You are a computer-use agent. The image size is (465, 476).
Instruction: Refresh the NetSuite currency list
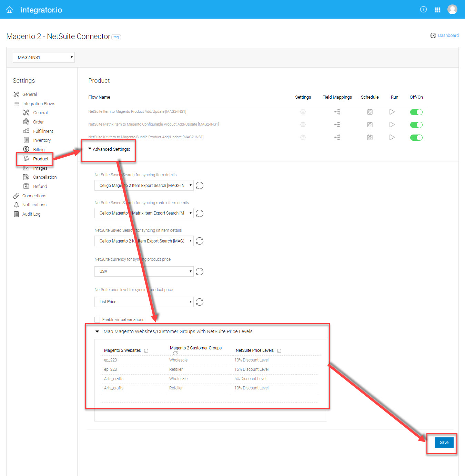click(x=200, y=272)
